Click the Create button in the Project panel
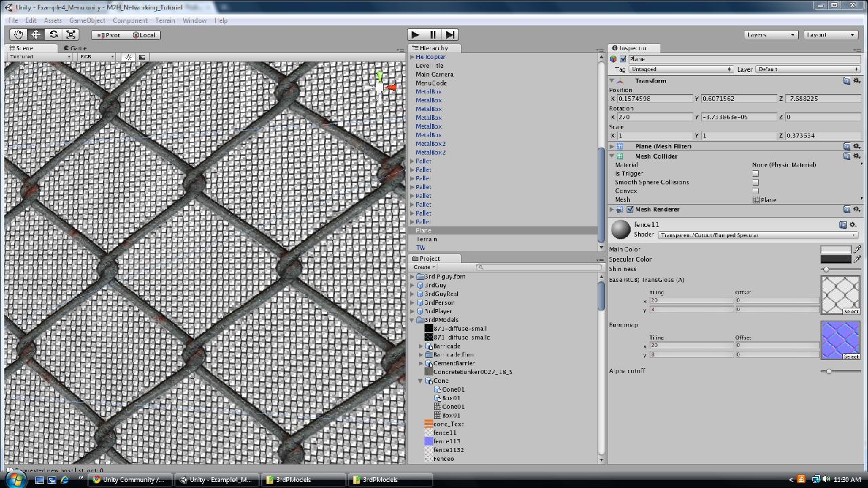868x488 pixels. (x=424, y=267)
